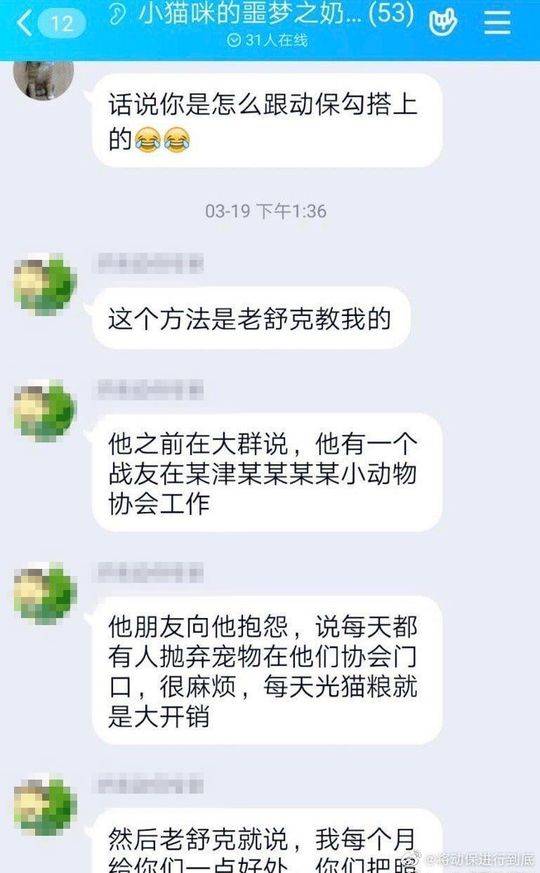This screenshot has width=540, height=873.
Task: Tap the ear listening-mode icon
Action: click(x=117, y=14)
